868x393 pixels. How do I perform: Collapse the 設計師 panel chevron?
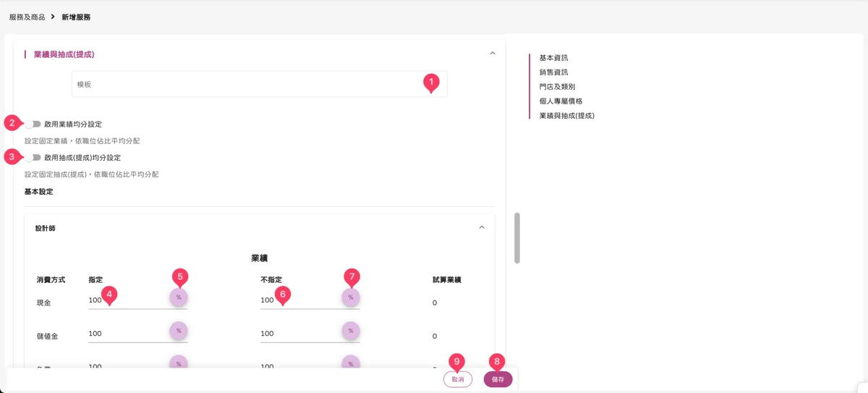point(482,227)
